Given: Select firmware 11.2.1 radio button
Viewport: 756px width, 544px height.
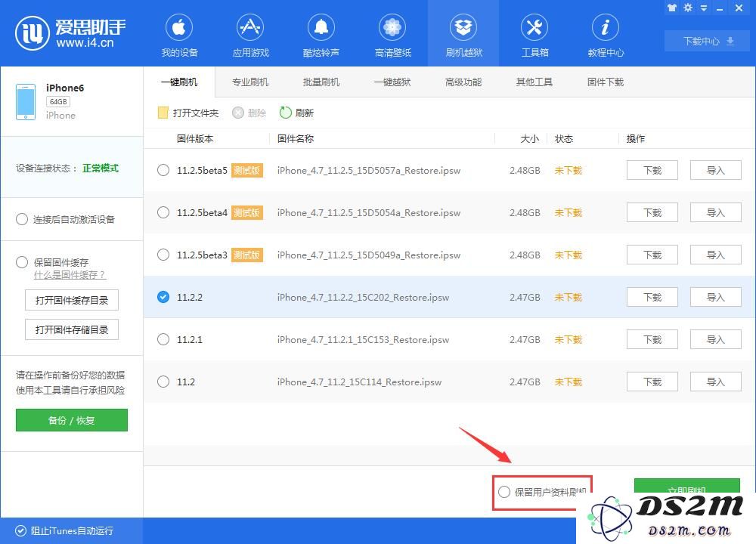Looking at the screenshot, I should click(163, 340).
